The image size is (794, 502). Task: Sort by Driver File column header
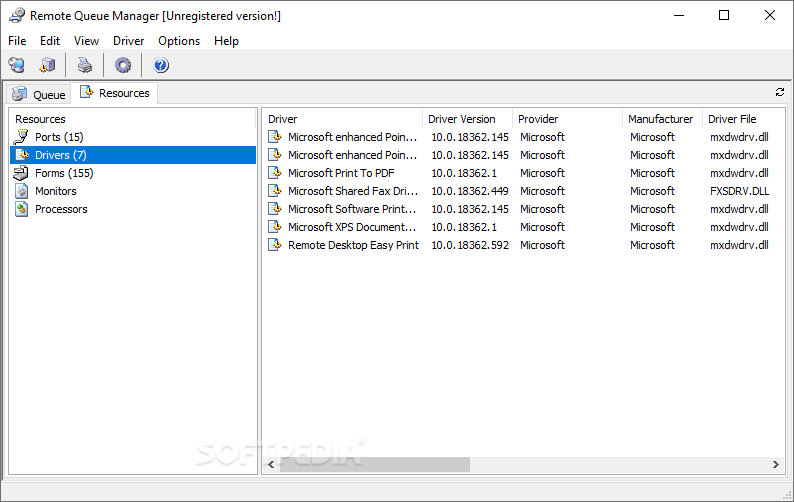[744, 119]
